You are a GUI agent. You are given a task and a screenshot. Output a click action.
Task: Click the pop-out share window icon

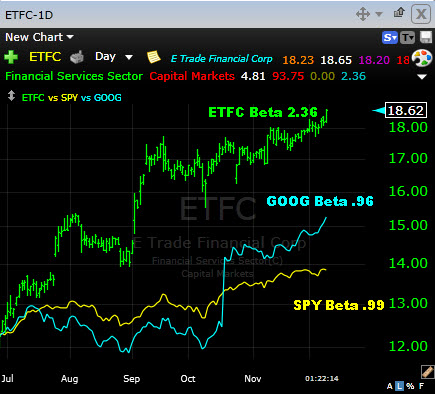pyautogui.click(x=399, y=13)
